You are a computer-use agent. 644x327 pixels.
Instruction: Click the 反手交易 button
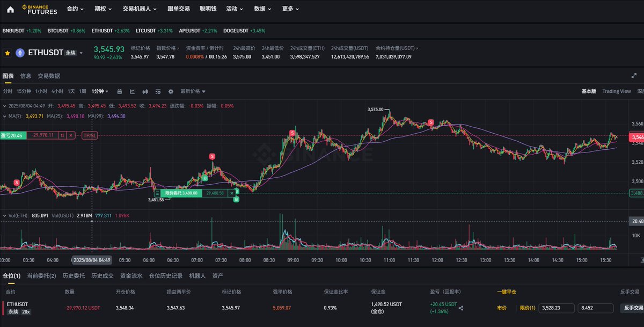coord(632,308)
